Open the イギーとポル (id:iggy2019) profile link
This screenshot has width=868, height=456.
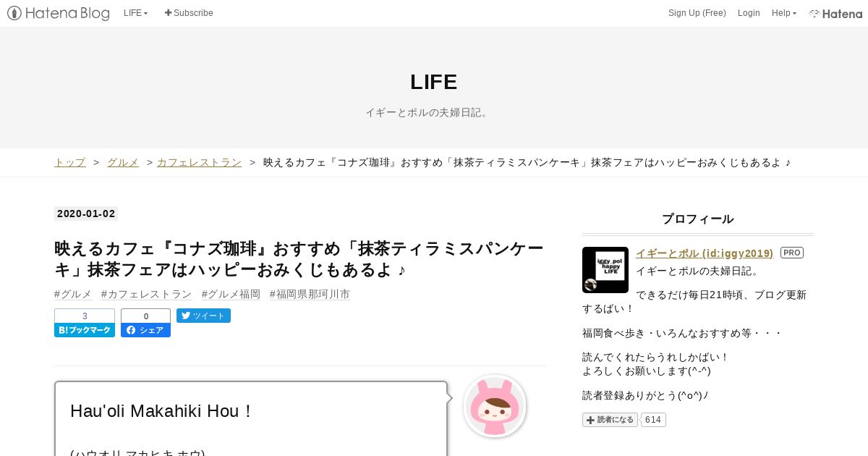[705, 253]
